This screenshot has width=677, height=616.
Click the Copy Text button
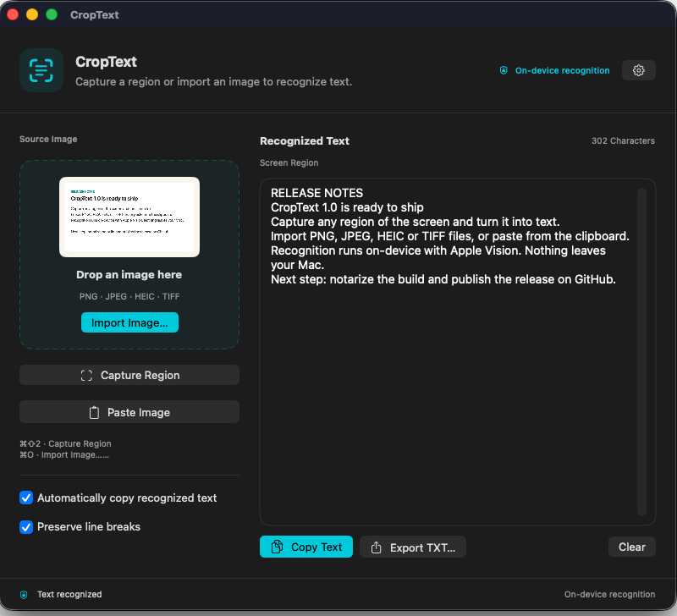tap(306, 547)
